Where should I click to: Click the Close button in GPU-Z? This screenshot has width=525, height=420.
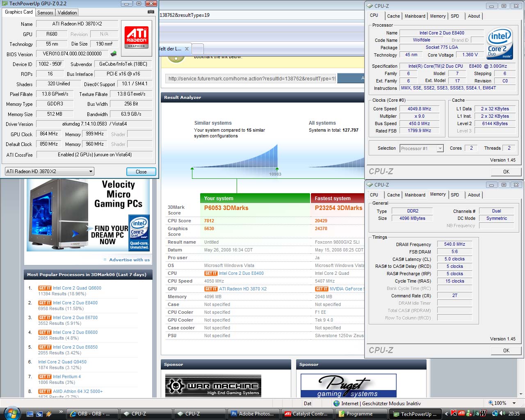coord(141,172)
